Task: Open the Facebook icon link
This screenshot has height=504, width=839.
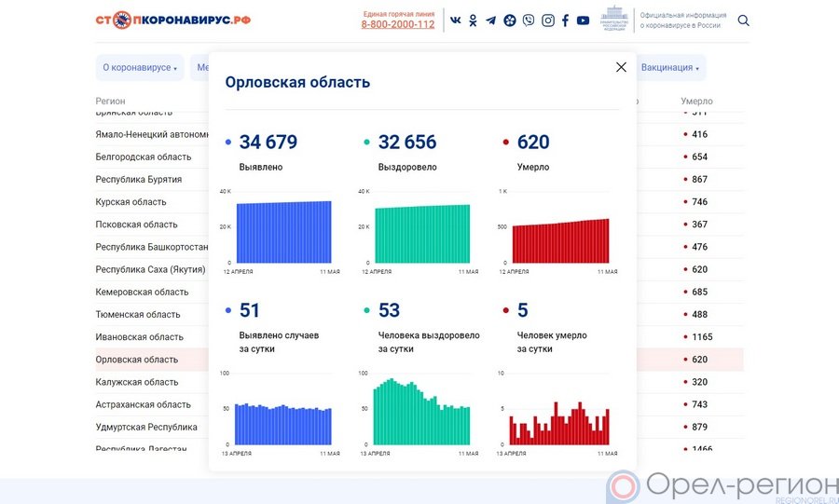Action: (565, 20)
